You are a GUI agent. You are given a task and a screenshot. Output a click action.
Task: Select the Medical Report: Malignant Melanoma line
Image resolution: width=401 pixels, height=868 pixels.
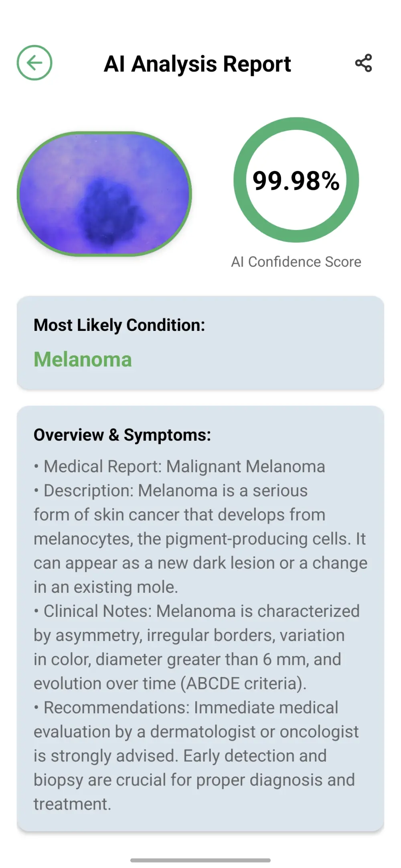[x=180, y=467]
